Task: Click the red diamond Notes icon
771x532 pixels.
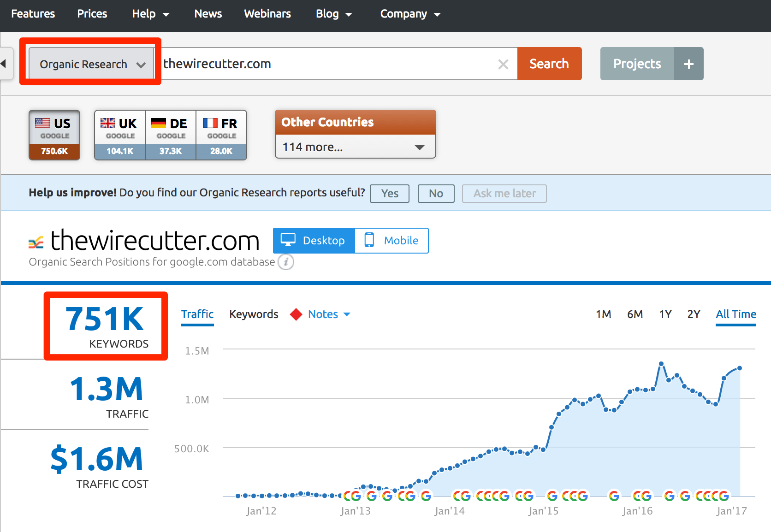Action: coord(296,314)
